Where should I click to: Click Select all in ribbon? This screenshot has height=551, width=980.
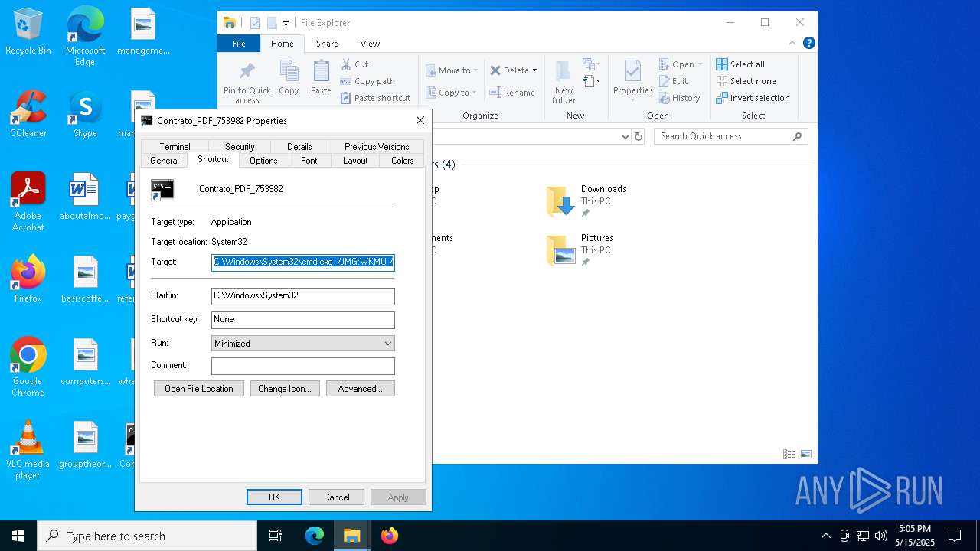(x=740, y=64)
